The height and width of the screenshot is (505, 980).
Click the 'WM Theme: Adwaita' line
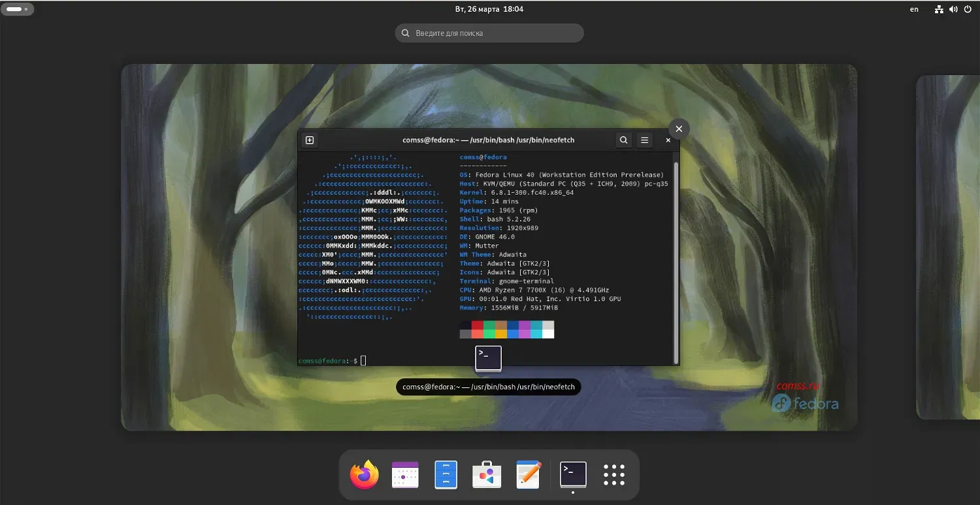493,254
